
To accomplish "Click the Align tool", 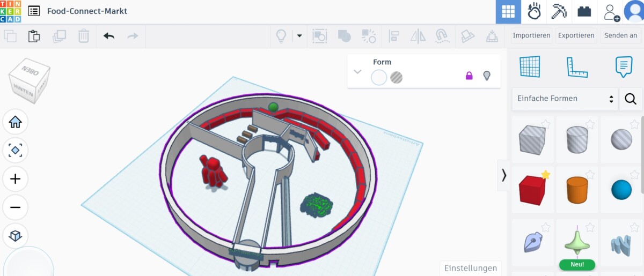I will coord(393,36).
